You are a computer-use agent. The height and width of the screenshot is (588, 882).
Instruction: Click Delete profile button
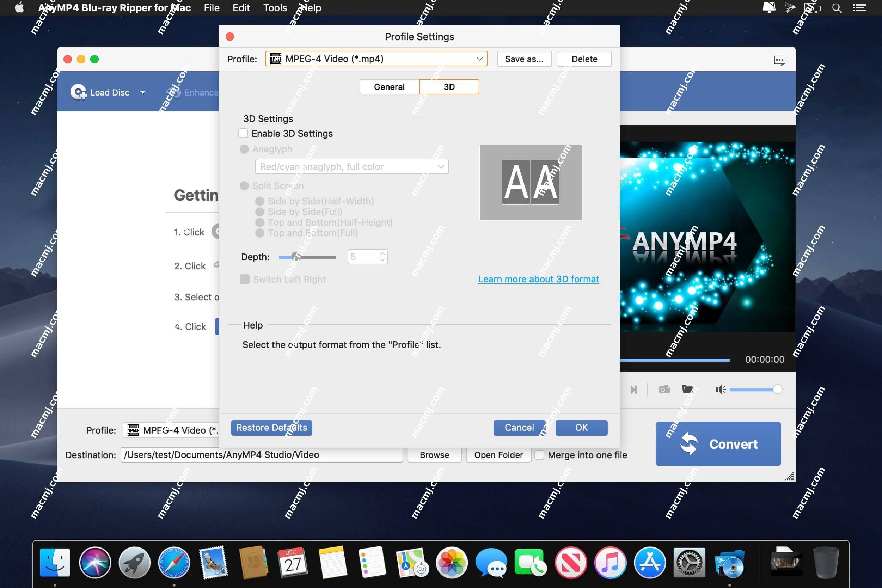point(584,59)
